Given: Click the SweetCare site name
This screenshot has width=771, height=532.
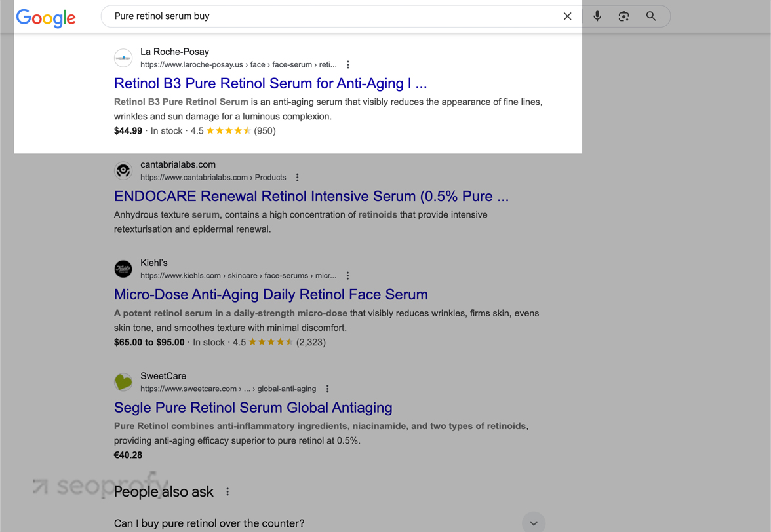Looking at the screenshot, I should coord(163,376).
